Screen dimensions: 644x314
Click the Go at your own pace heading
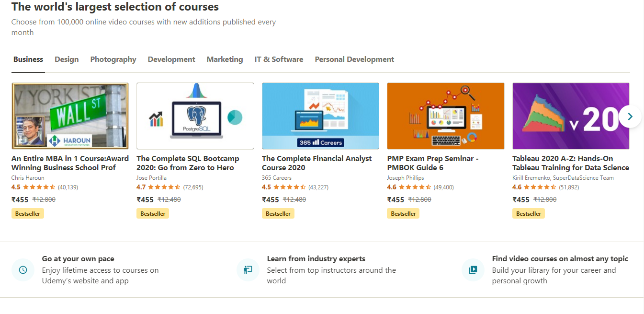click(78, 259)
